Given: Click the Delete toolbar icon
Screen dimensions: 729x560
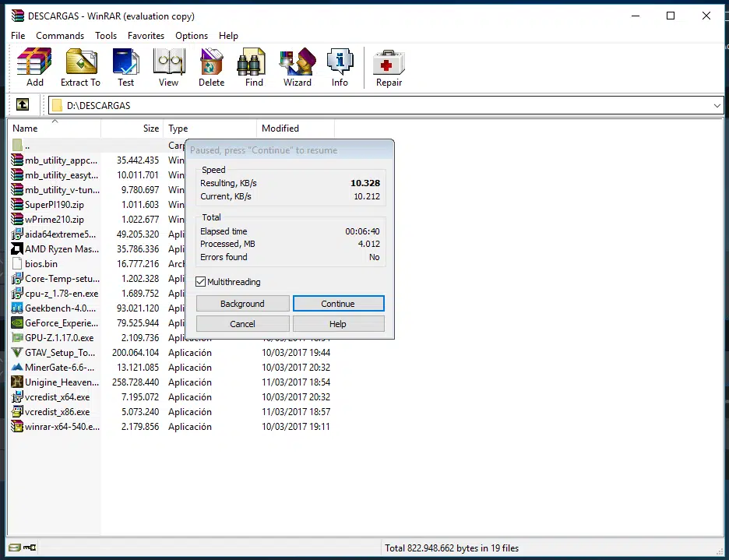Looking at the screenshot, I should click(212, 62).
